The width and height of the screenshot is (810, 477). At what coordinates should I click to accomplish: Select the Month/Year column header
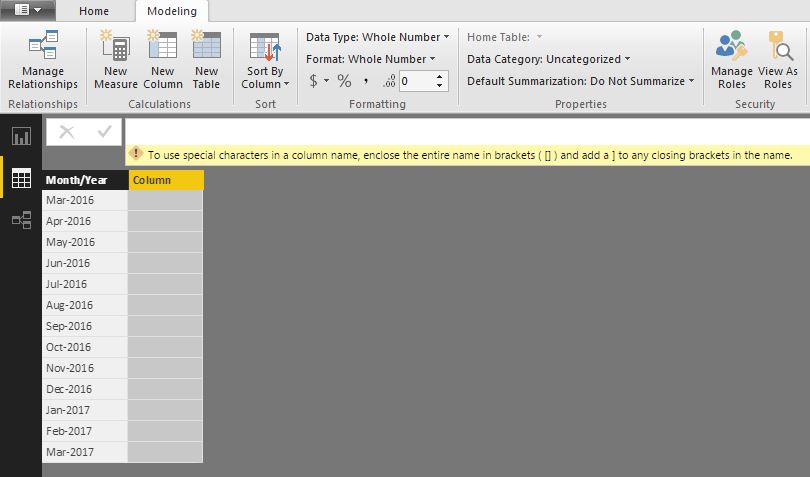85,180
